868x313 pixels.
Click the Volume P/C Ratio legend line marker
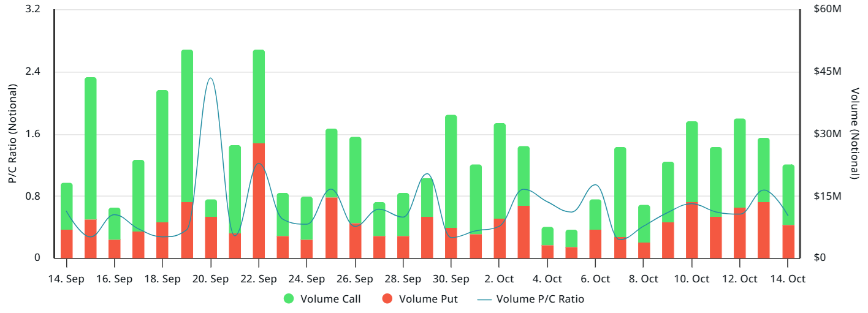click(x=484, y=299)
